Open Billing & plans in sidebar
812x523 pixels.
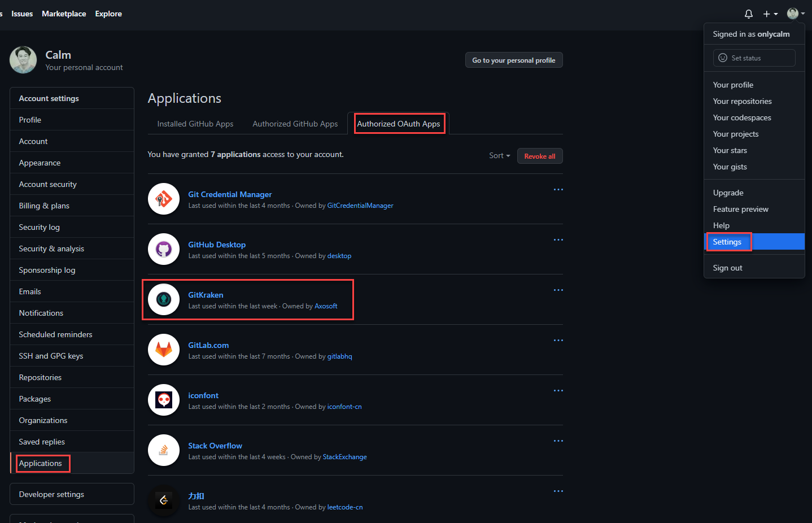tap(72, 206)
